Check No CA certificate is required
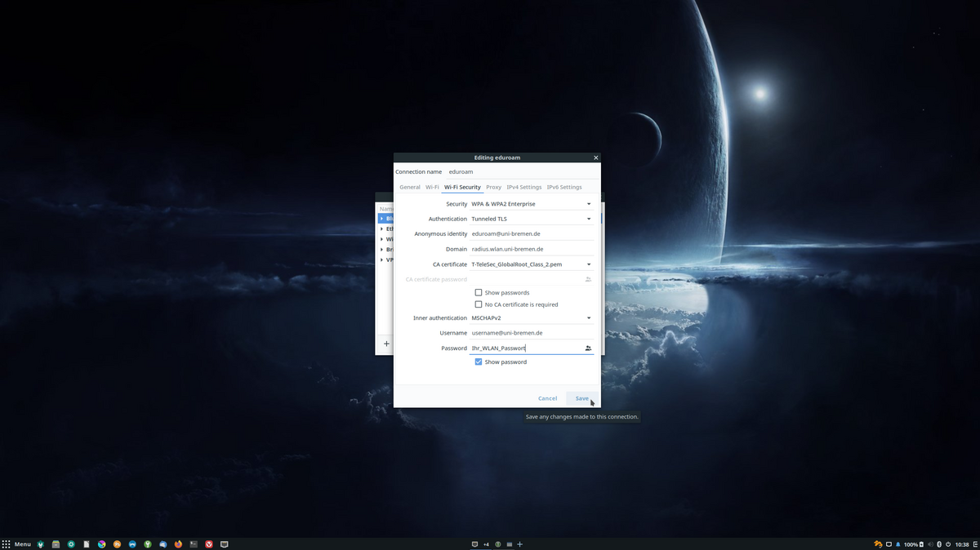 point(479,304)
